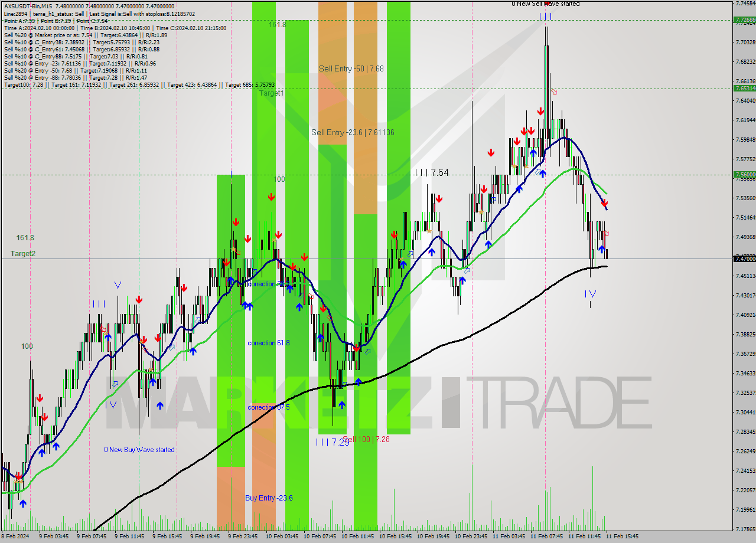
Task: Click the '11 Feb 11:45' time axis label
Action: coord(584,537)
